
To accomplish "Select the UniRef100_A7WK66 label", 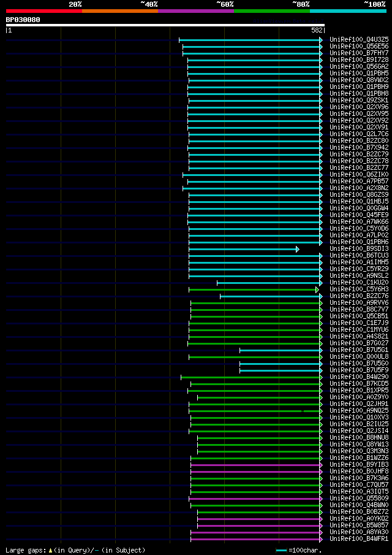I will coord(359,222).
